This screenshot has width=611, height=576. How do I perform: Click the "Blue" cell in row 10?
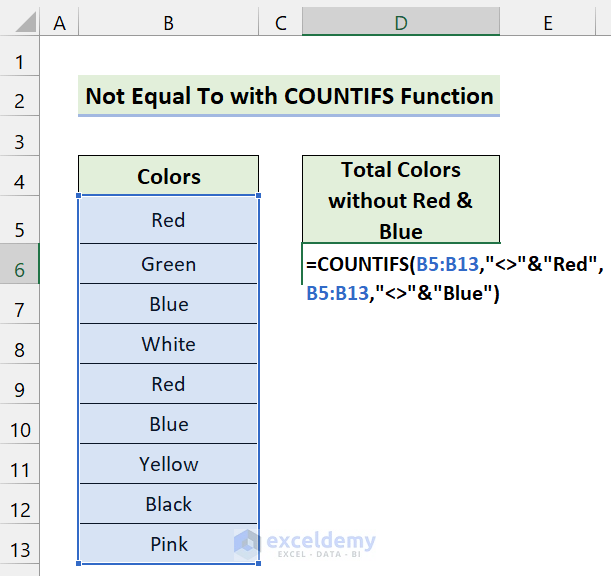[168, 424]
